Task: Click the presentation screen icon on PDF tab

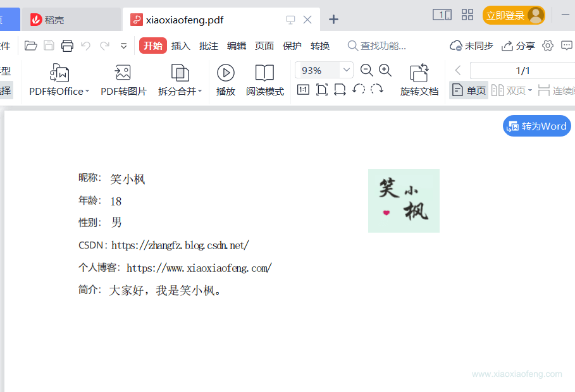Action: (x=290, y=20)
